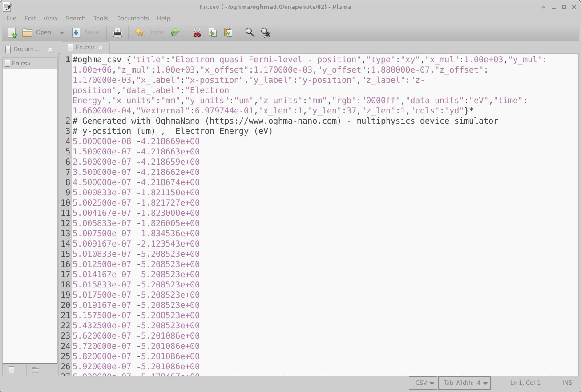Switch side pane to Documents view icon

tap(12, 370)
